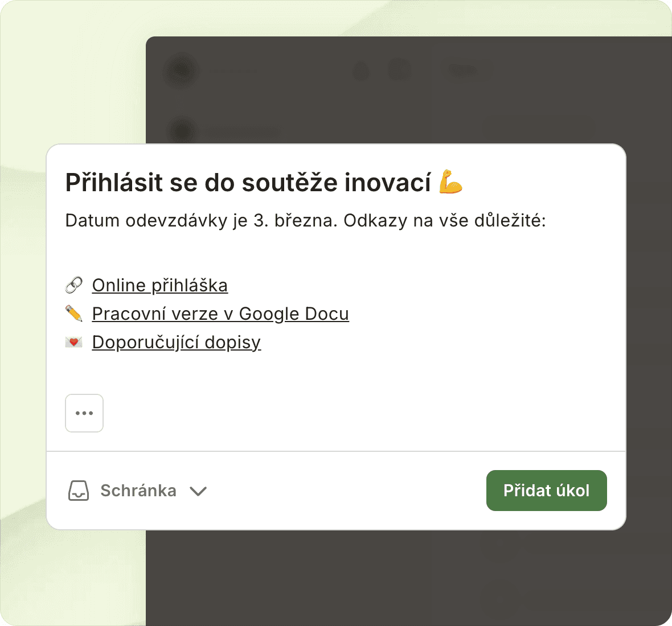Click the chain link emoji beside Online přihláška
672x626 pixels.
pyautogui.click(x=74, y=285)
